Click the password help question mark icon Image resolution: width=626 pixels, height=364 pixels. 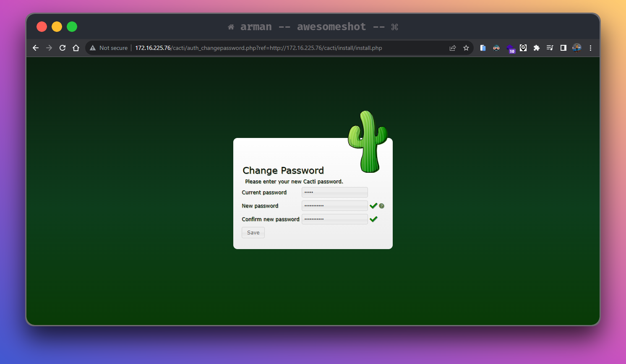[381, 206]
